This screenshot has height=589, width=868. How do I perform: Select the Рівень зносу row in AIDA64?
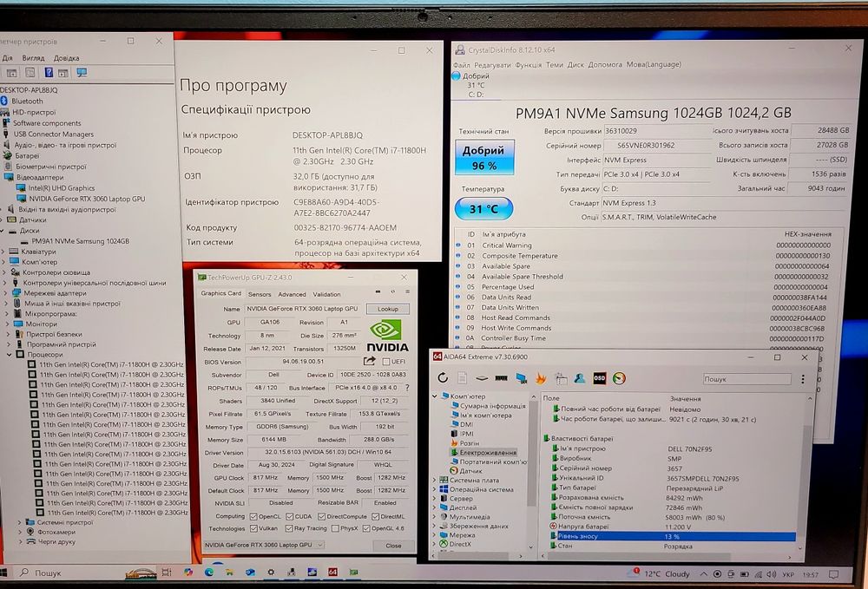672,536
